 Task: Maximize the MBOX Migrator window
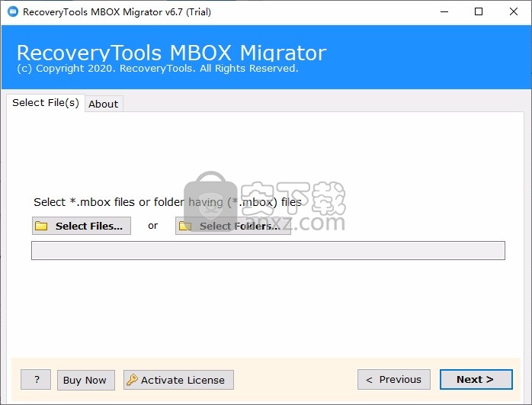tap(479, 12)
